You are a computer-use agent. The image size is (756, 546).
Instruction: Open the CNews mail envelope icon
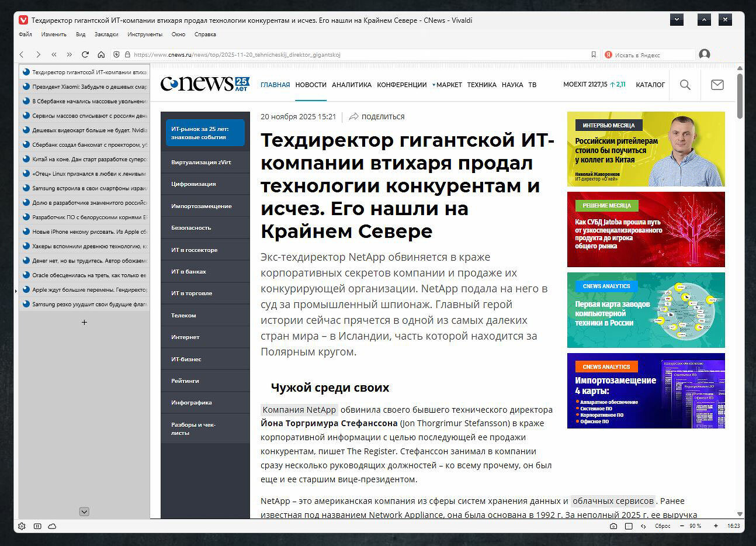[x=717, y=85]
